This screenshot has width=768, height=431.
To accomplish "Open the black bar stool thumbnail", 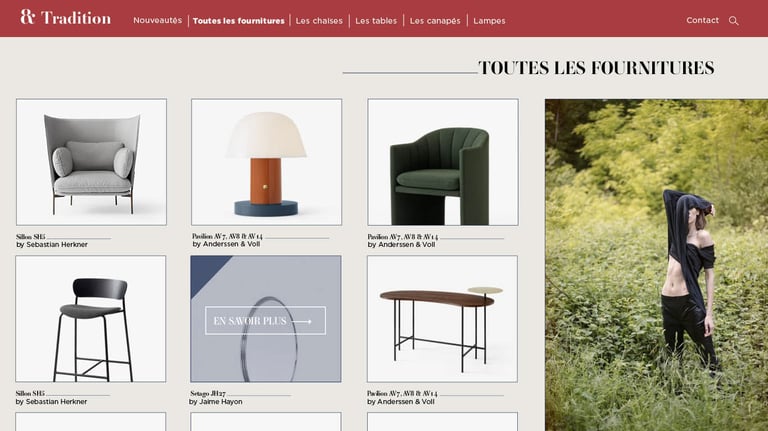I will pyautogui.click(x=91, y=319).
